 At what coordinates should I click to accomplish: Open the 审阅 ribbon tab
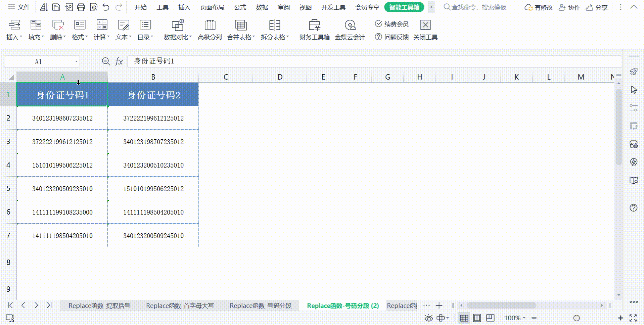pyautogui.click(x=284, y=7)
